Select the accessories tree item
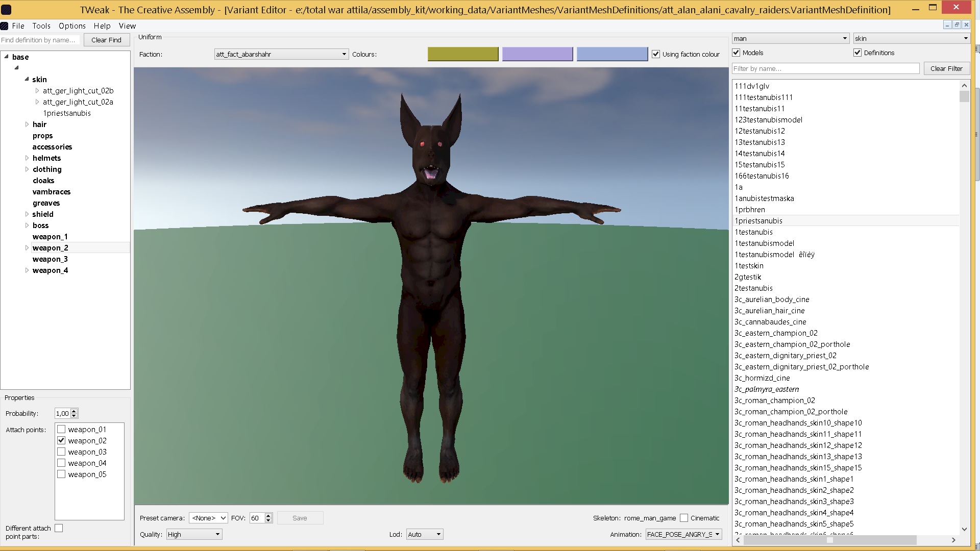980x551 pixels. [52, 147]
